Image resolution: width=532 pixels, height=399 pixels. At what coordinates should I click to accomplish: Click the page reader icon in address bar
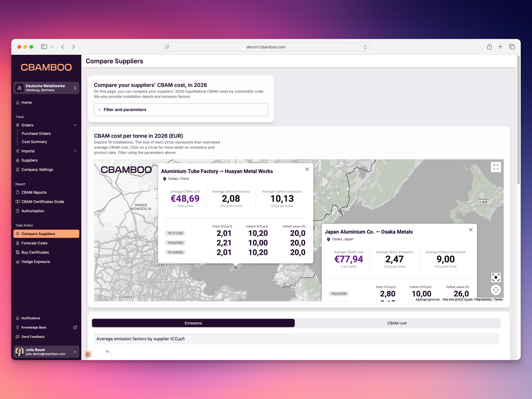click(x=167, y=47)
